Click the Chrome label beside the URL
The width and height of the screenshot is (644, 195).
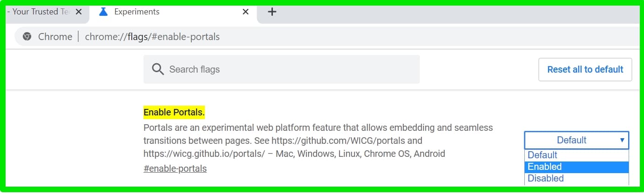[55, 37]
